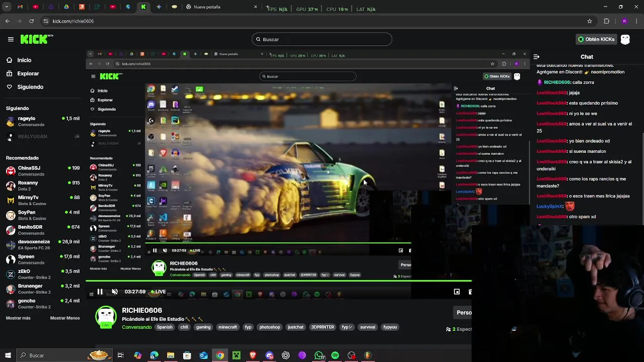The height and width of the screenshot is (362, 644).
Task: Click zEKO's channel avatar
Action: coord(11,274)
